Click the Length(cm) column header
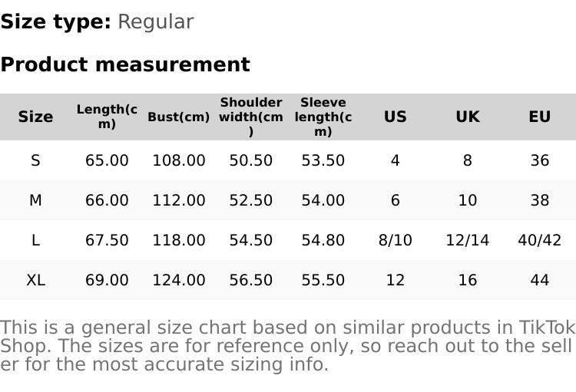576x392 pixels. 107,117
